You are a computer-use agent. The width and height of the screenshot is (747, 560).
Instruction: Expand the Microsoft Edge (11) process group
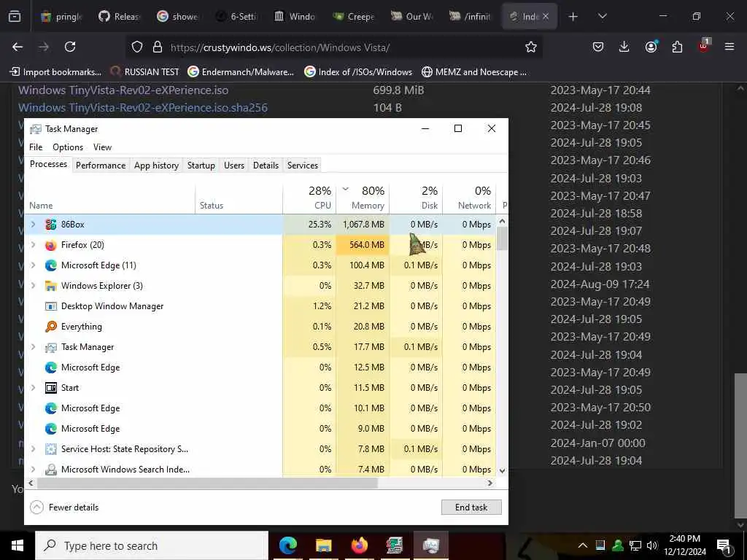click(x=34, y=265)
